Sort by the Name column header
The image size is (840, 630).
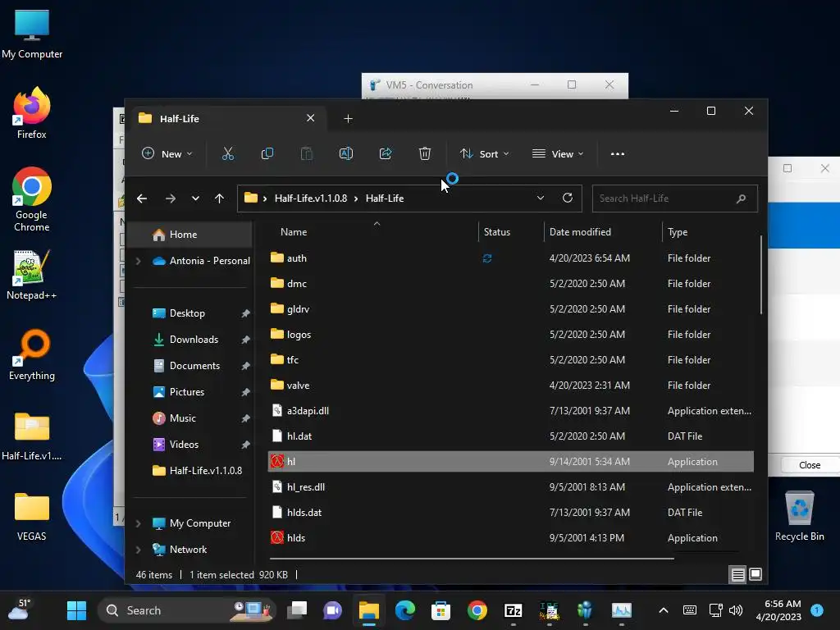pyautogui.click(x=294, y=232)
